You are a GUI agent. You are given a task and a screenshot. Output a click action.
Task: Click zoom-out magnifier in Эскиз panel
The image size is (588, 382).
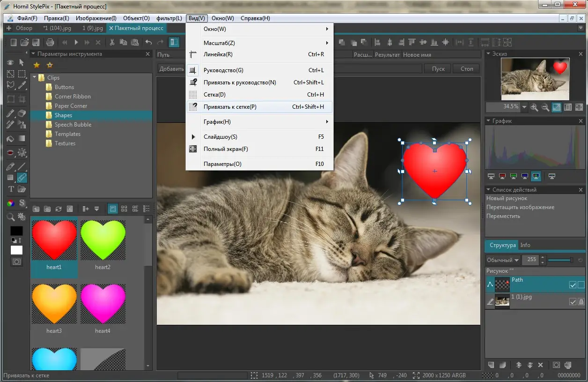click(x=545, y=107)
